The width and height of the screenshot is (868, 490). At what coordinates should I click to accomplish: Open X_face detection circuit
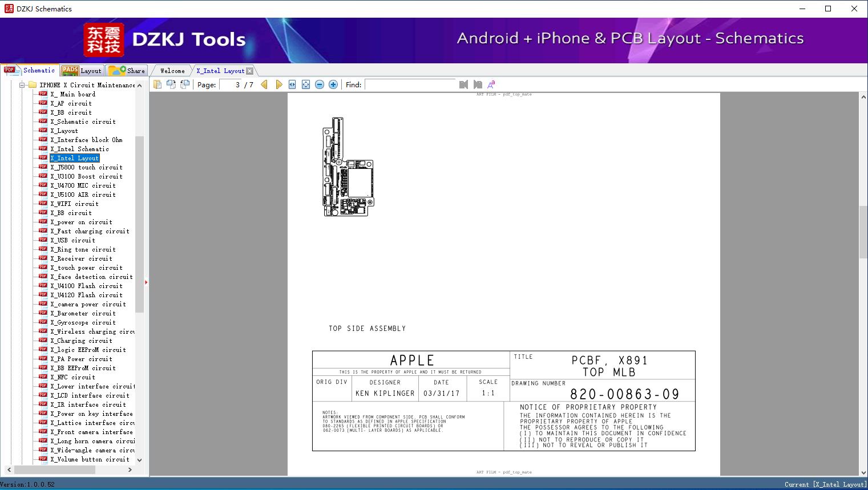(x=91, y=277)
